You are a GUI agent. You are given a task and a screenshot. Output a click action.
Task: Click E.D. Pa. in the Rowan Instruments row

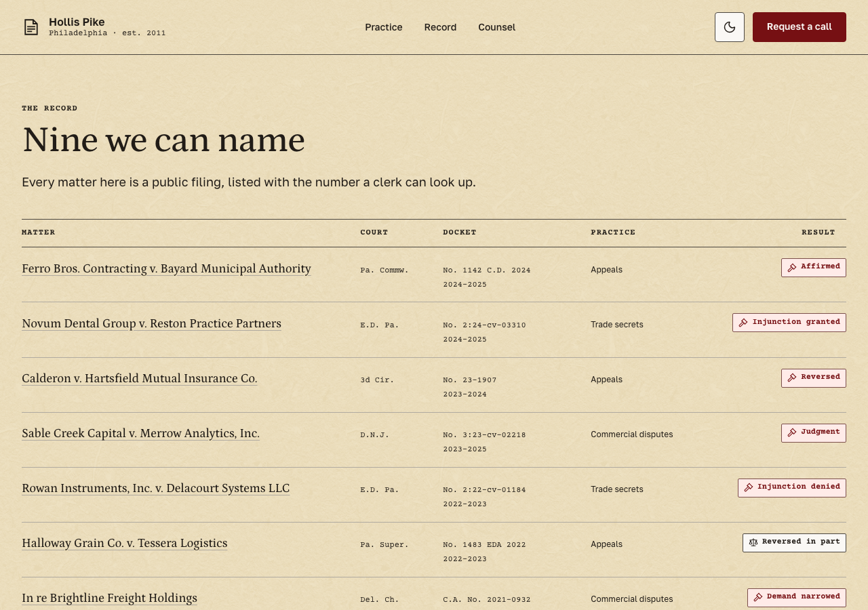tap(380, 489)
